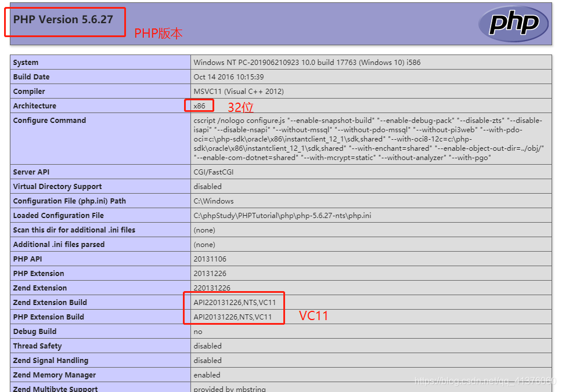Select the 'Thread Safety' label
Screen dimensions: 562x392
click(37, 346)
